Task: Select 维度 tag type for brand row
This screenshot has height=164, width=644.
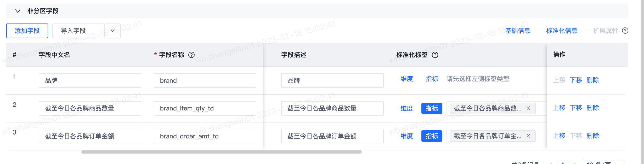Action: pos(407,79)
